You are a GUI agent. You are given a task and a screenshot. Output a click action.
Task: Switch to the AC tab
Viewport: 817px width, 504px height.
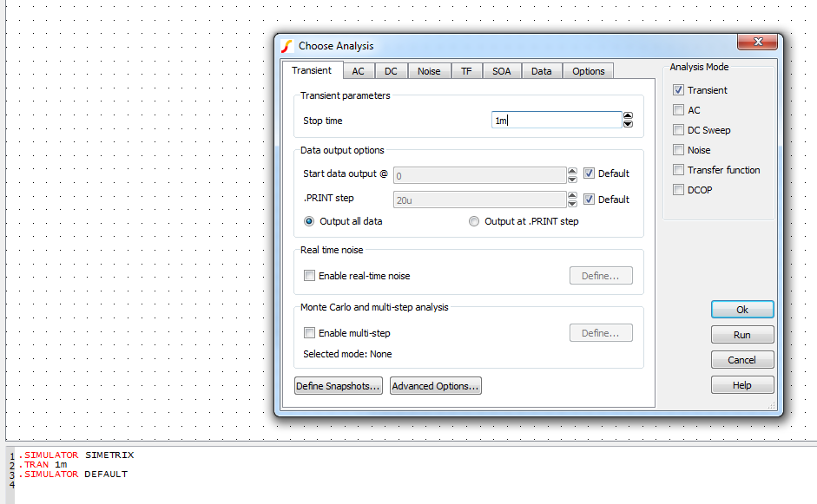tap(358, 70)
